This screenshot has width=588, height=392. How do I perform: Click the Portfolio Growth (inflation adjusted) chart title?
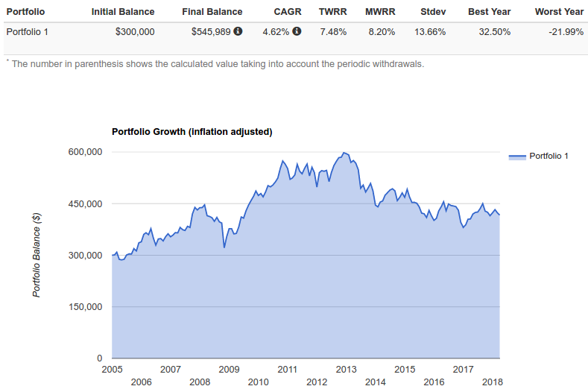tap(192, 132)
